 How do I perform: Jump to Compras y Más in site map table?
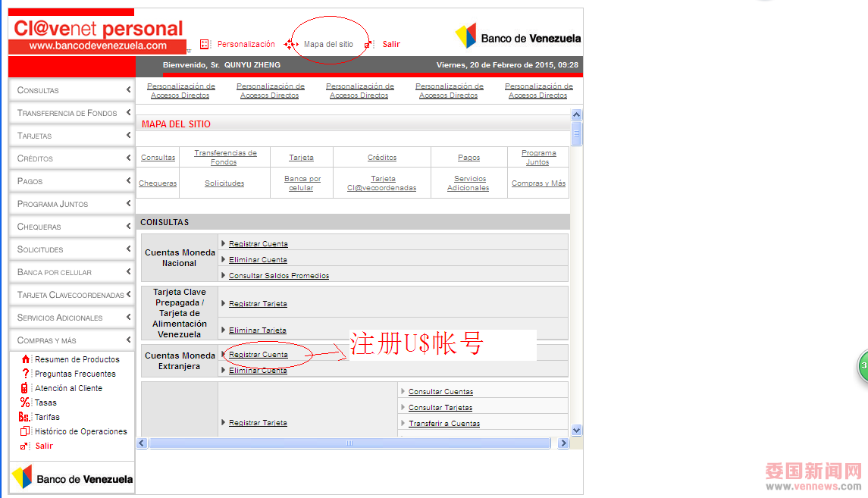click(539, 183)
